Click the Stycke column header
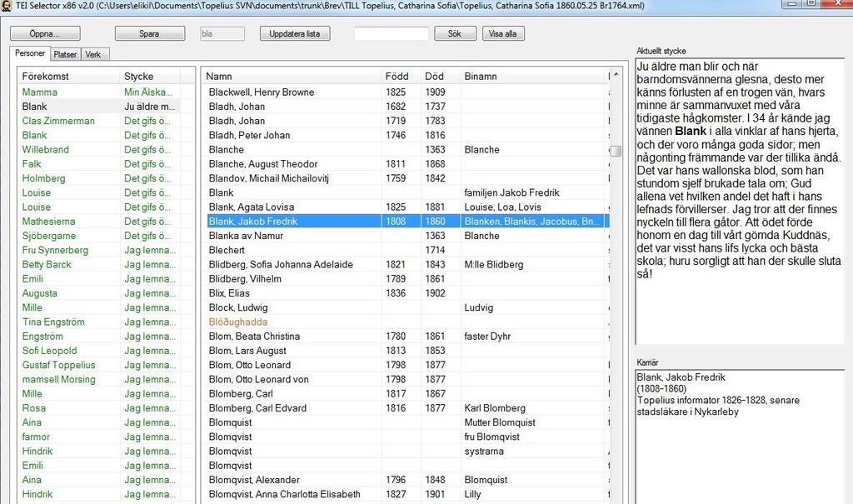Screen dimensions: 853x504 pyautogui.click(x=150, y=76)
